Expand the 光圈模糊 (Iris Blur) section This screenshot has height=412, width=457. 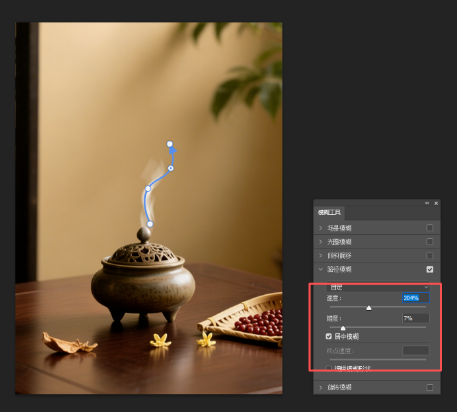pyautogui.click(x=321, y=242)
